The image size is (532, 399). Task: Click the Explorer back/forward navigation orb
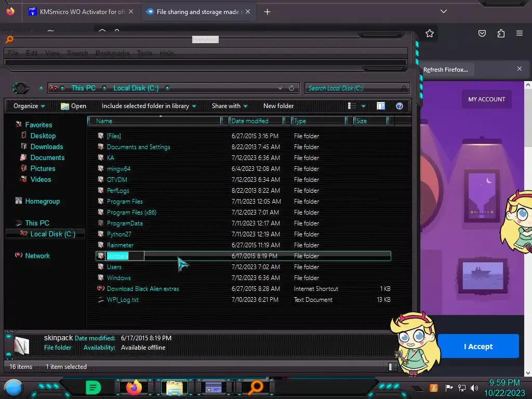20,88
